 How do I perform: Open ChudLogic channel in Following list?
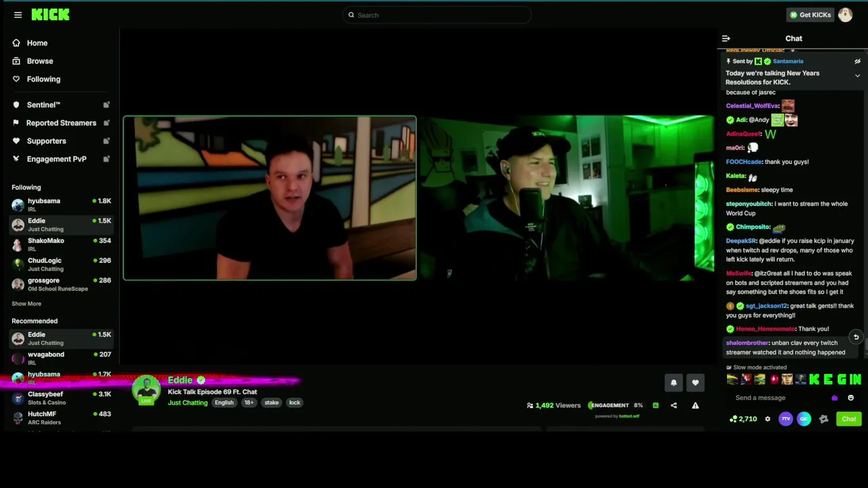click(61, 264)
